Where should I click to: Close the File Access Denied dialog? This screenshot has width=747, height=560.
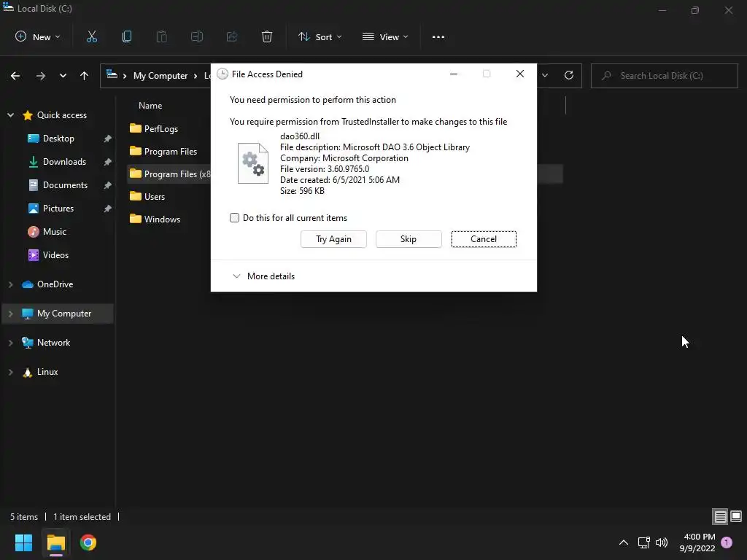tap(519, 74)
